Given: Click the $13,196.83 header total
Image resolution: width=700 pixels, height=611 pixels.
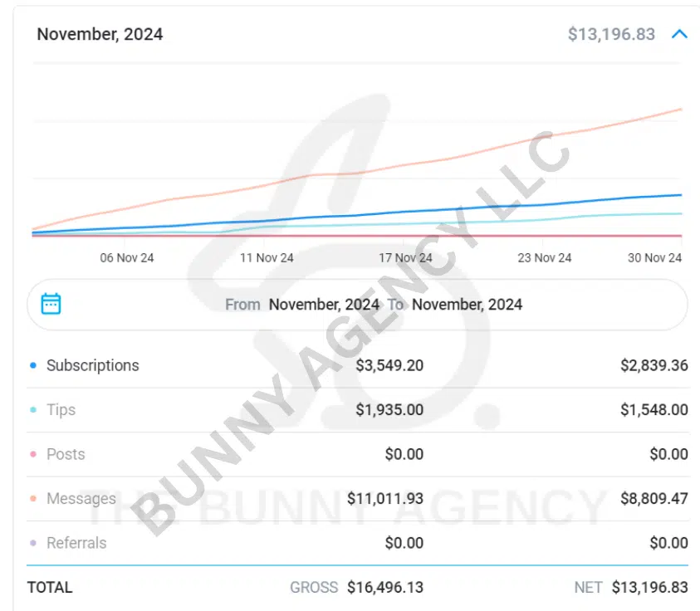Looking at the screenshot, I should click(611, 34).
